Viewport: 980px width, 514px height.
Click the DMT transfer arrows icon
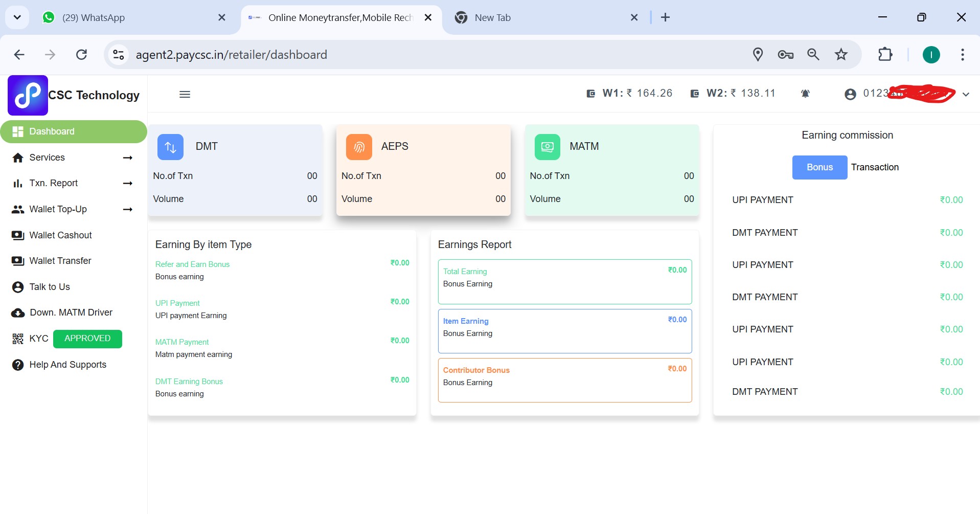(171, 147)
